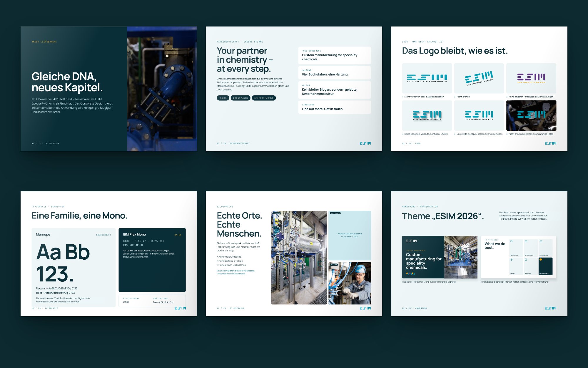Click the SELBSTBEWUSST tag pill

click(264, 98)
